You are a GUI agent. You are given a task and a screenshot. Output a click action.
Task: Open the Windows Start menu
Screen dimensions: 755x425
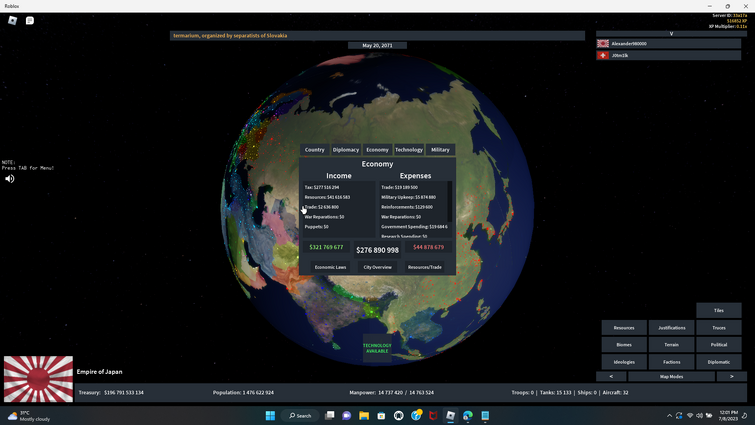tap(270, 415)
